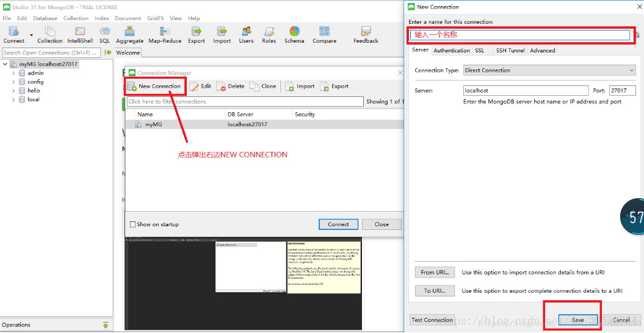Sort by the DB Server column header
This screenshot has width=644, height=333.
click(258, 114)
